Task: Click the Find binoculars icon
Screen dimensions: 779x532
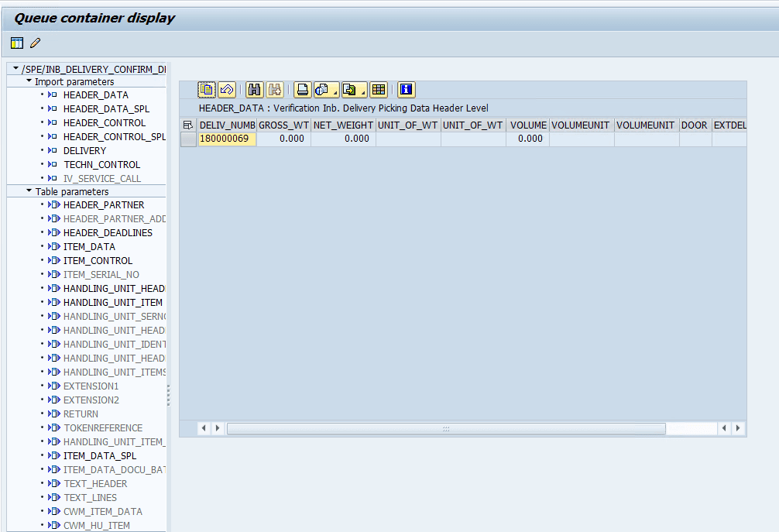Action: (254, 90)
